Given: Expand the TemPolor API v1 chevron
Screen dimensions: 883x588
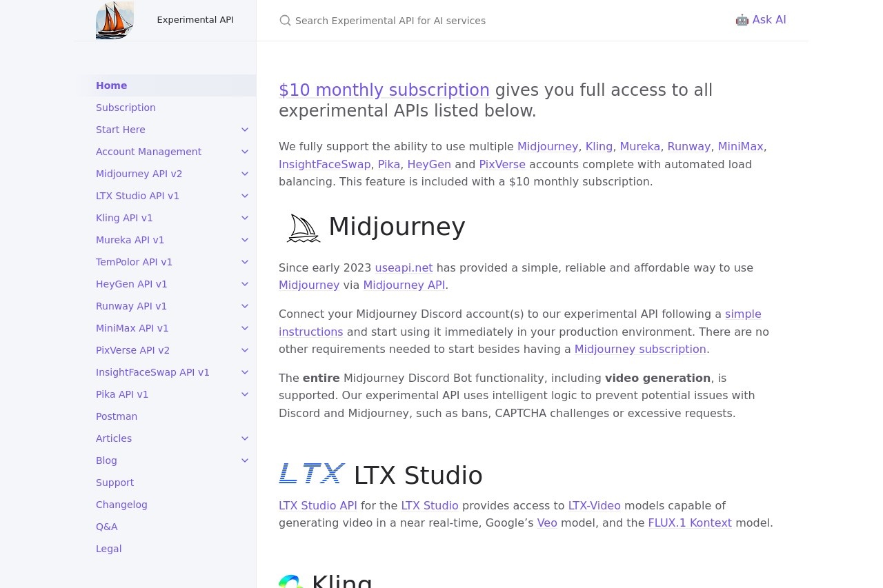Looking at the screenshot, I should click(x=245, y=262).
